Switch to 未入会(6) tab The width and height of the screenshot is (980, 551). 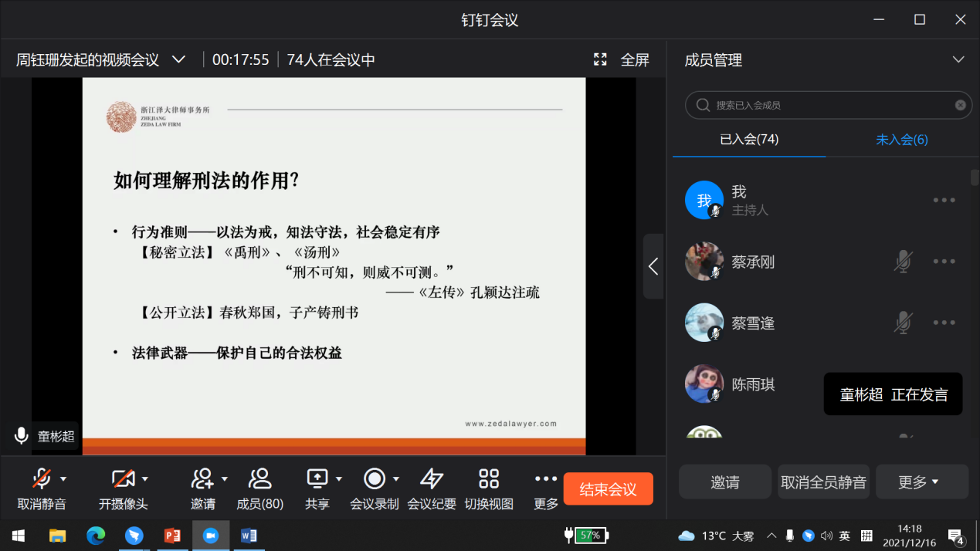pyautogui.click(x=901, y=140)
